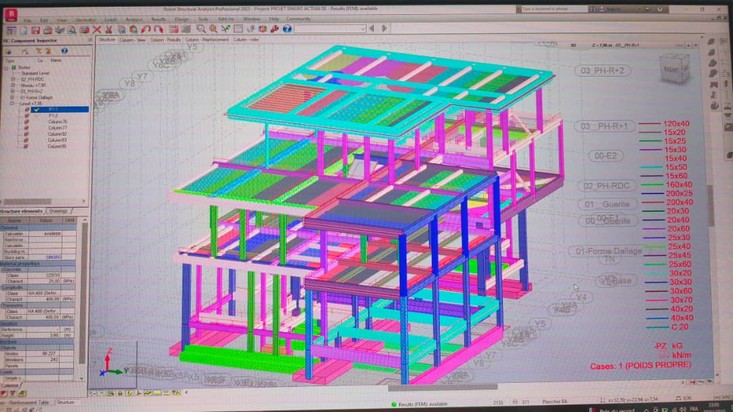This screenshot has height=412, width=733.
Task: Open the Loads menu
Action: 110,20
